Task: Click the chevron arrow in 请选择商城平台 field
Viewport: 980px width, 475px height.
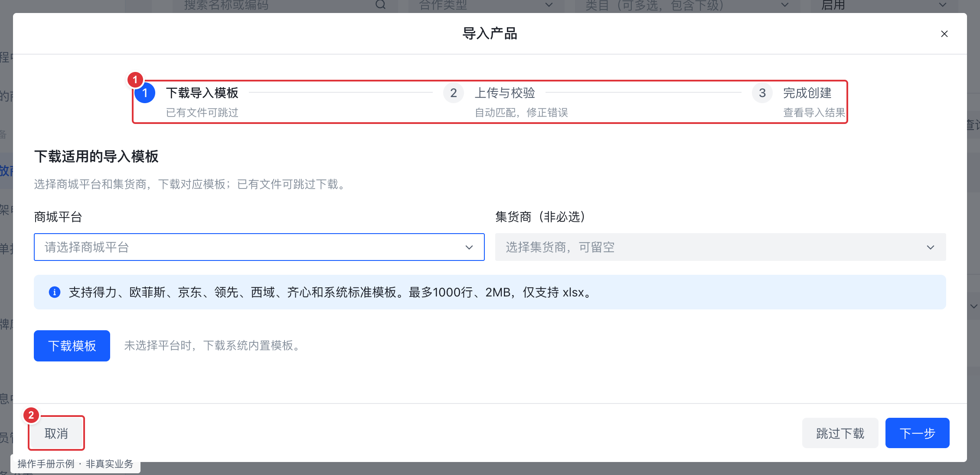Action: [x=469, y=247]
